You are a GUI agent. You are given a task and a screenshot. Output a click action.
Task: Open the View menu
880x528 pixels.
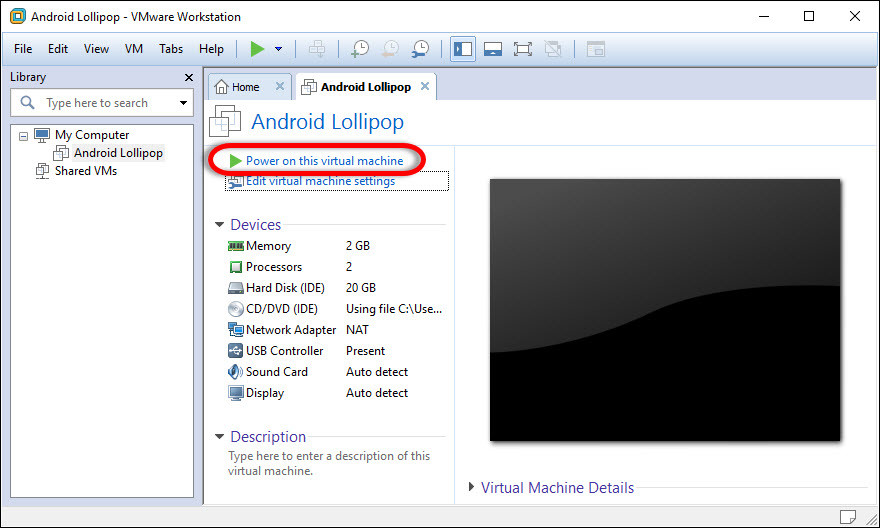coord(97,49)
